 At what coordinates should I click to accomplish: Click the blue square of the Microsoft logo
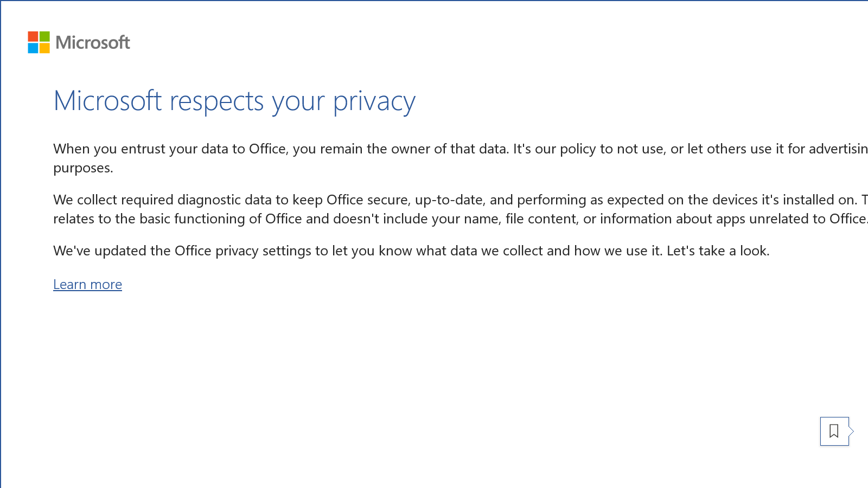[x=33, y=48]
